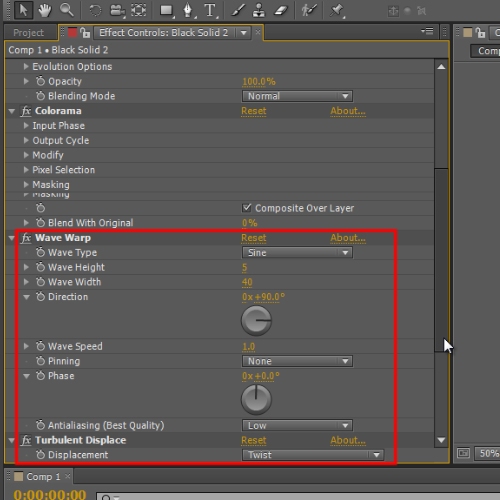This screenshot has height=500, width=500.
Task: Expand the Modify group
Action: (x=26, y=155)
